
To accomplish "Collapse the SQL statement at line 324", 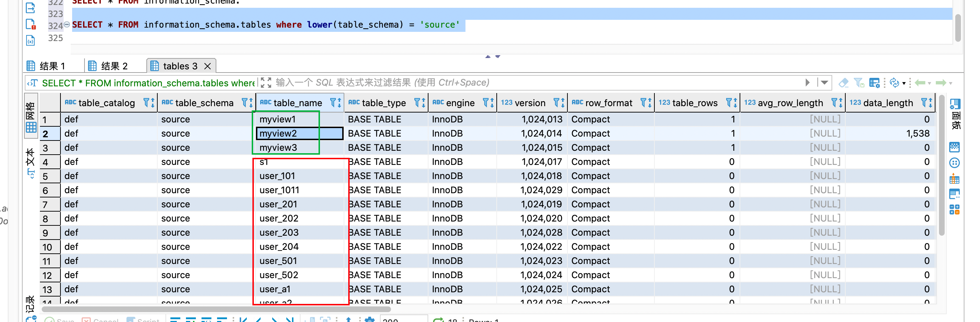I will 66,25.
